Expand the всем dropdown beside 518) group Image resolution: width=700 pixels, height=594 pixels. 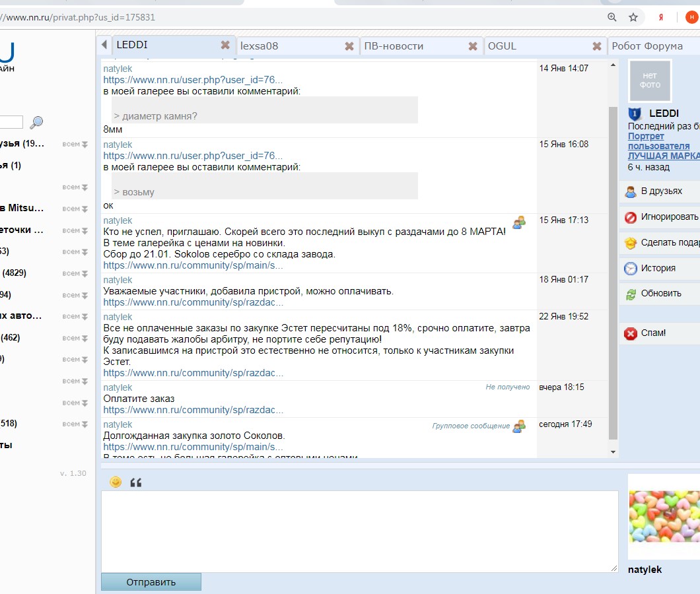point(75,424)
